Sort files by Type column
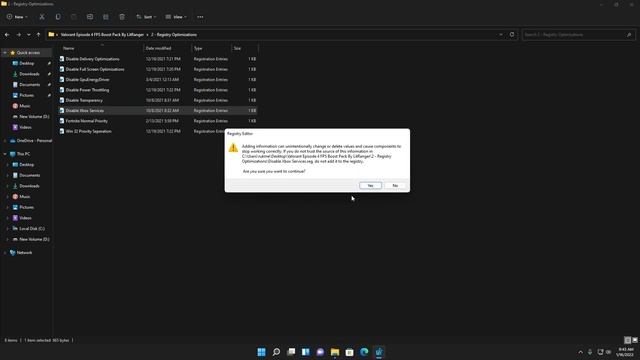Screen dimensions: 640x360 [x=198, y=48]
